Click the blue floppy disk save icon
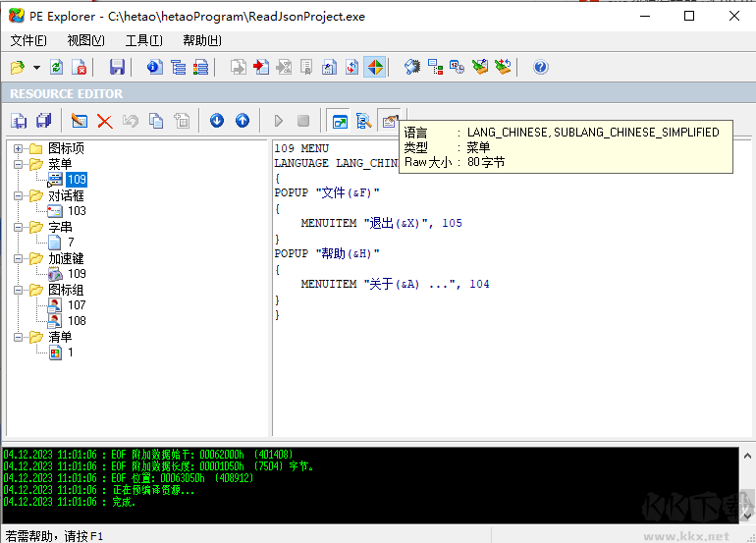756x543 pixels. [117, 67]
